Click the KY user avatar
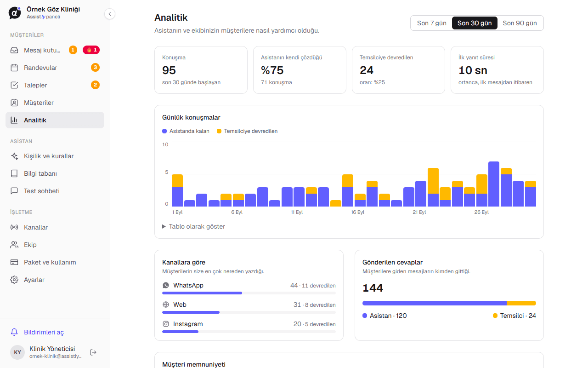This screenshot has width=588, height=368. coord(17,352)
